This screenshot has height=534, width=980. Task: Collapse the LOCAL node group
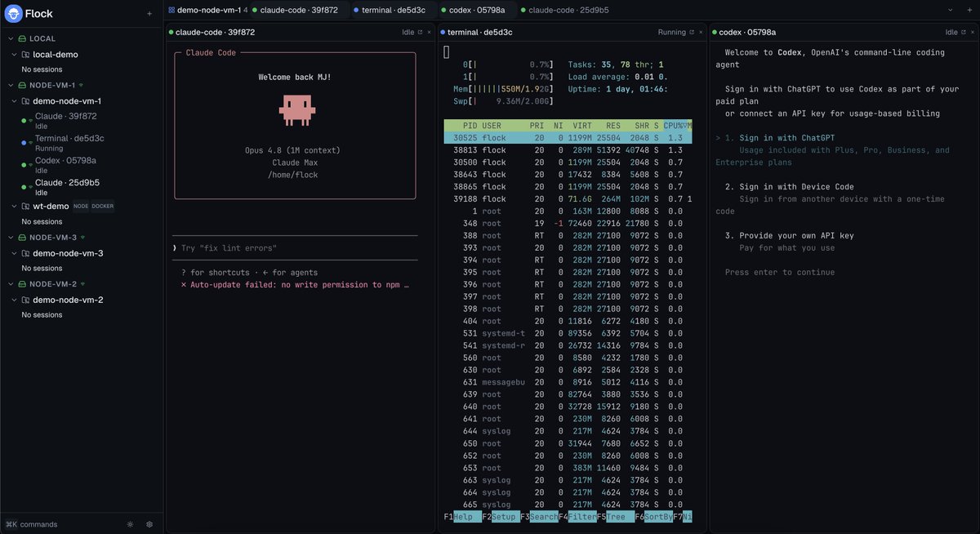[11, 38]
